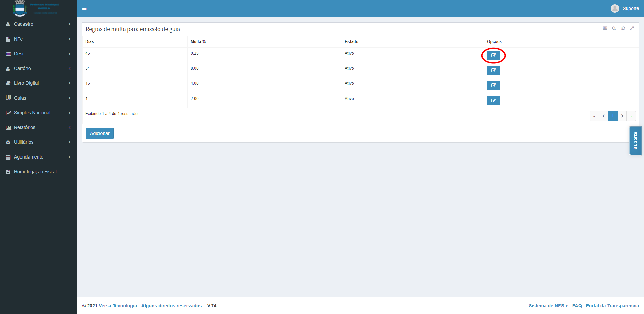Open the vertical Suporte side tab

(635, 141)
